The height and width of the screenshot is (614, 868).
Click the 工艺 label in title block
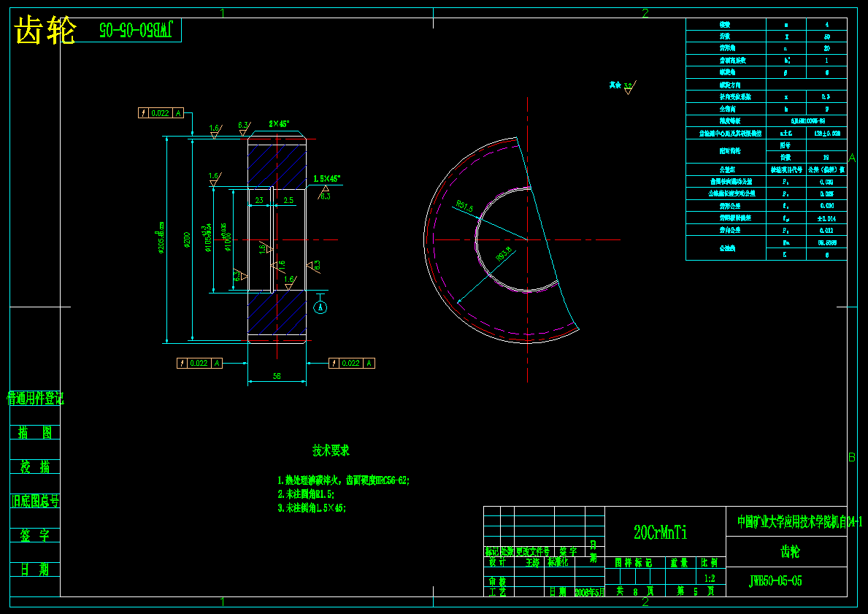click(497, 592)
